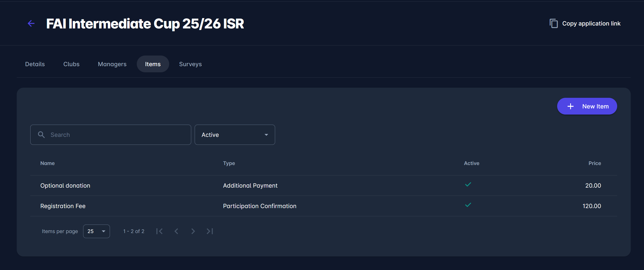
Task: Switch to the Surveys tab
Action: point(190,64)
